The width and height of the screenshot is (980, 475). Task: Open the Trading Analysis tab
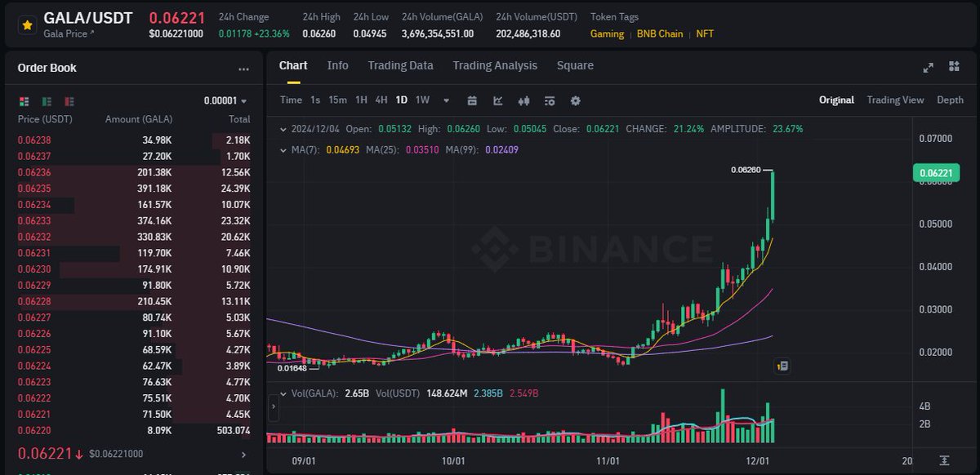(495, 65)
